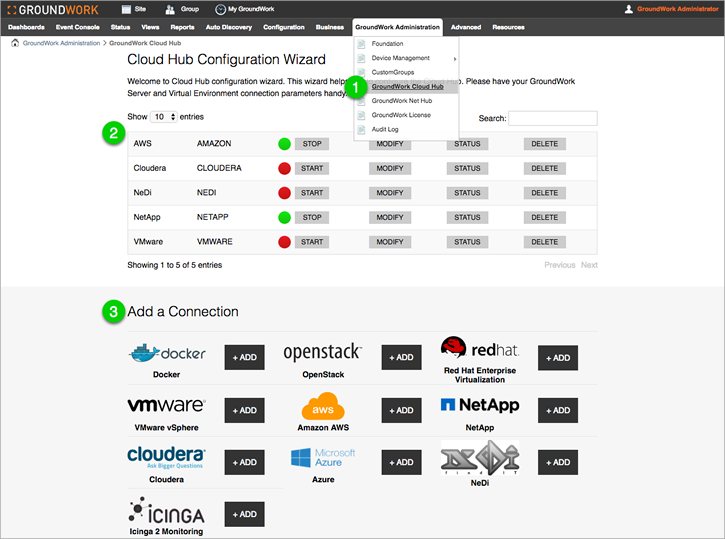Screen dimensions: 725x539
Task: Click the Docker whale logo
Action: (166, 354)
